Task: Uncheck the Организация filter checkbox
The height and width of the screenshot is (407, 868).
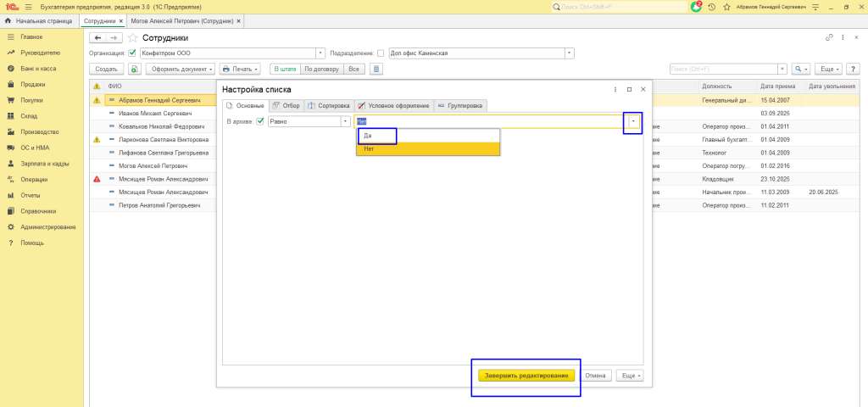Action: tap(132, 53)
